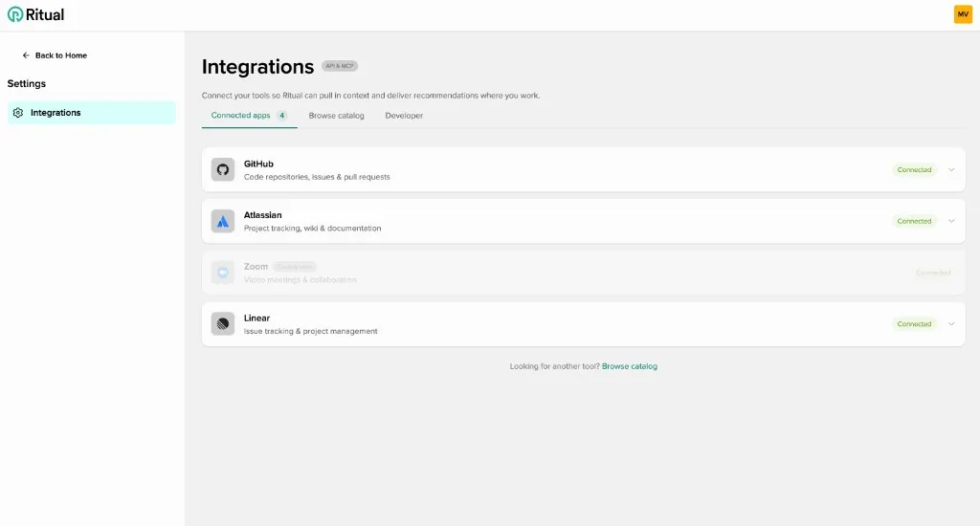Click the Ritual logo
980x526 pixels.
(x=35, y=14)
